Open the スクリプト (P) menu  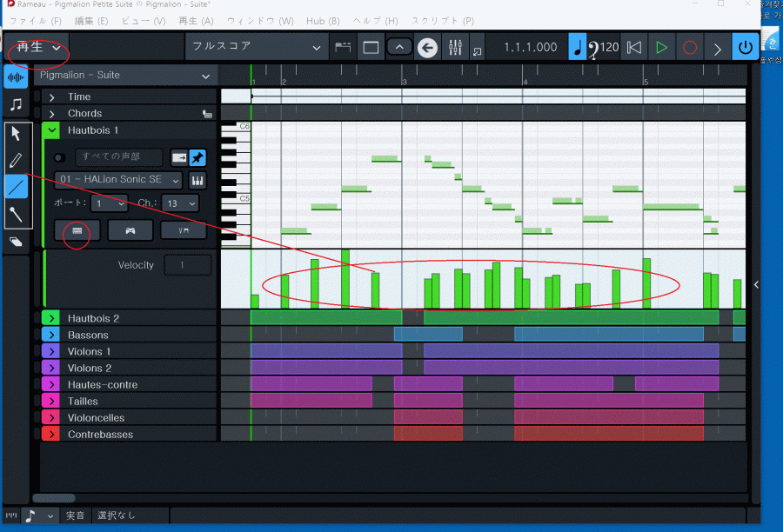pos(443,21)
